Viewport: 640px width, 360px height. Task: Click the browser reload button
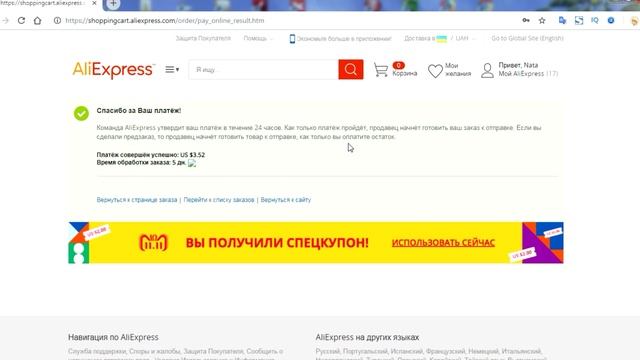click(21, 20)
